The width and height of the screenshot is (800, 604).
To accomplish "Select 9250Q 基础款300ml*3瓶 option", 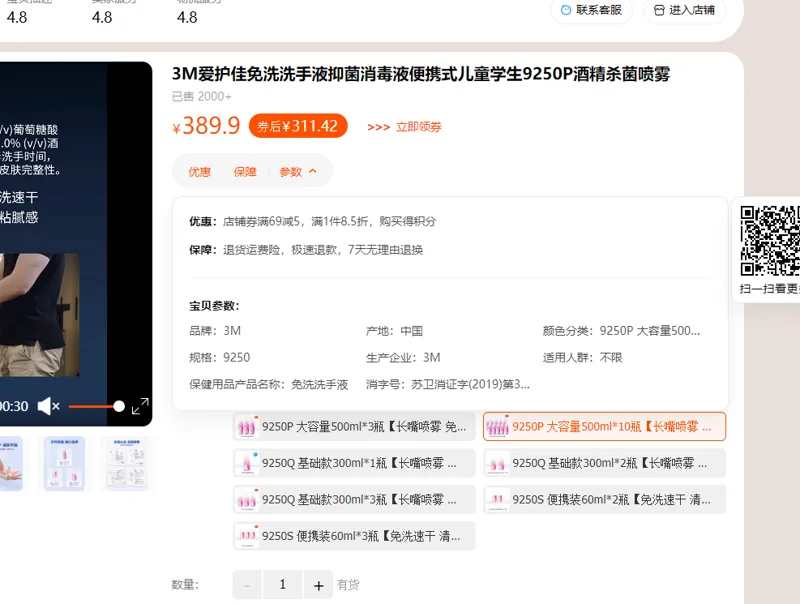I will [354, 499].
